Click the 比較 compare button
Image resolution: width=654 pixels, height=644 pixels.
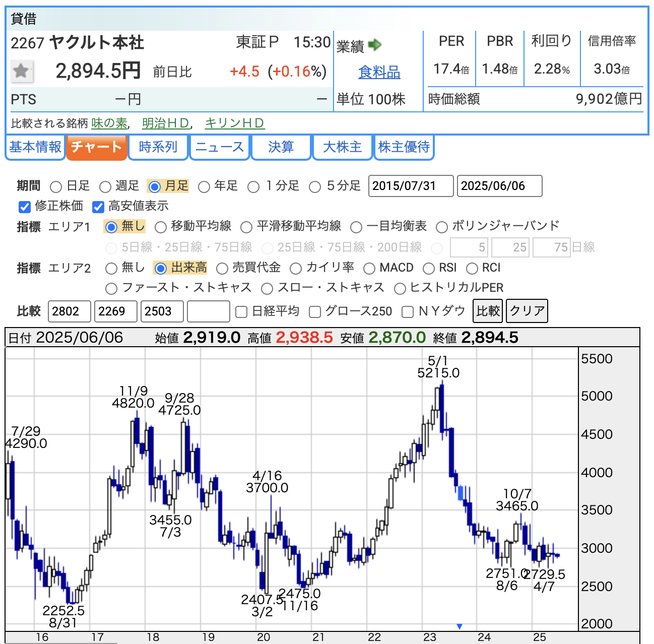click(x=488, y=311)
